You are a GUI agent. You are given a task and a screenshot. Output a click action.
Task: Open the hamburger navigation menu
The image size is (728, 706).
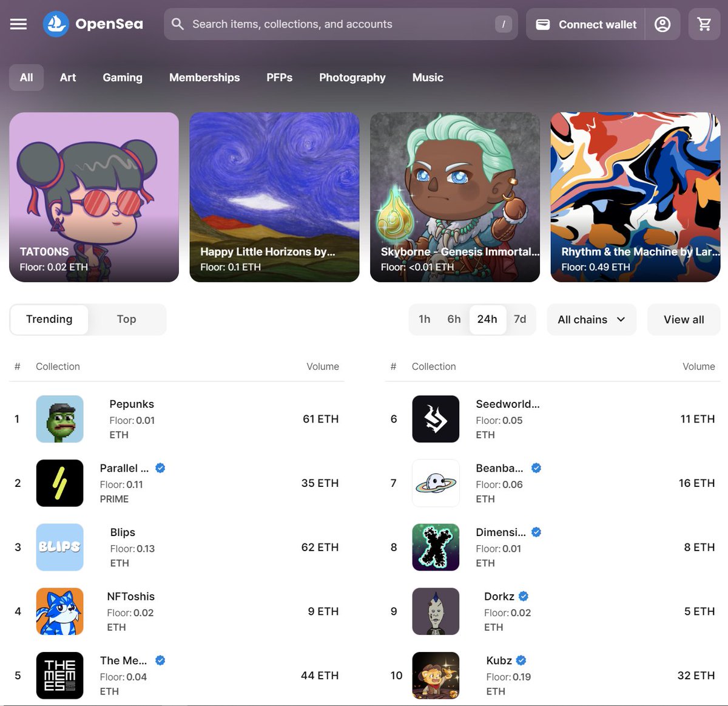pos(19,24)
